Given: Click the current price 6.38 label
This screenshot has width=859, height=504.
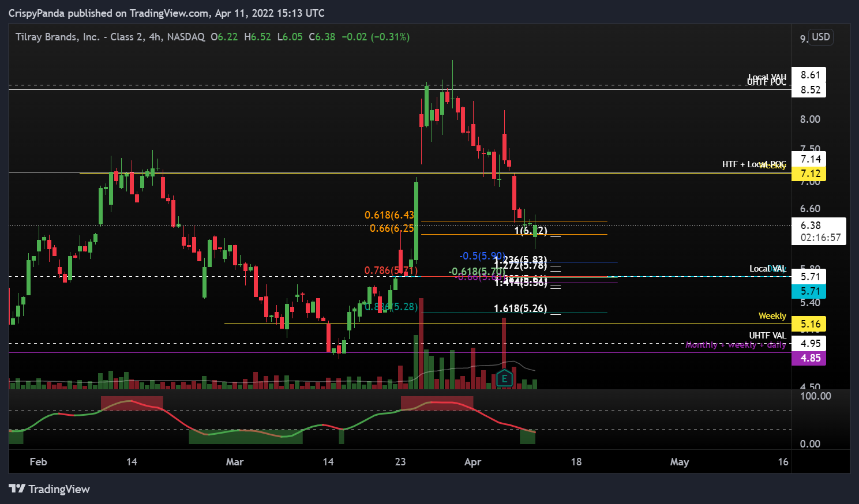Looking at the screenshot, I should [x=811, y=225].
